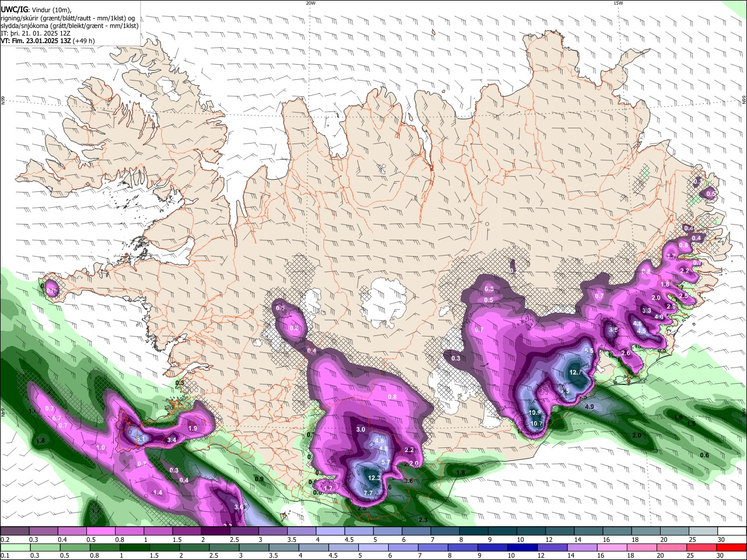Click the 5.7 precipitation value on the map
This screenshot has width=747, height=560.
[x=385, y=462]
